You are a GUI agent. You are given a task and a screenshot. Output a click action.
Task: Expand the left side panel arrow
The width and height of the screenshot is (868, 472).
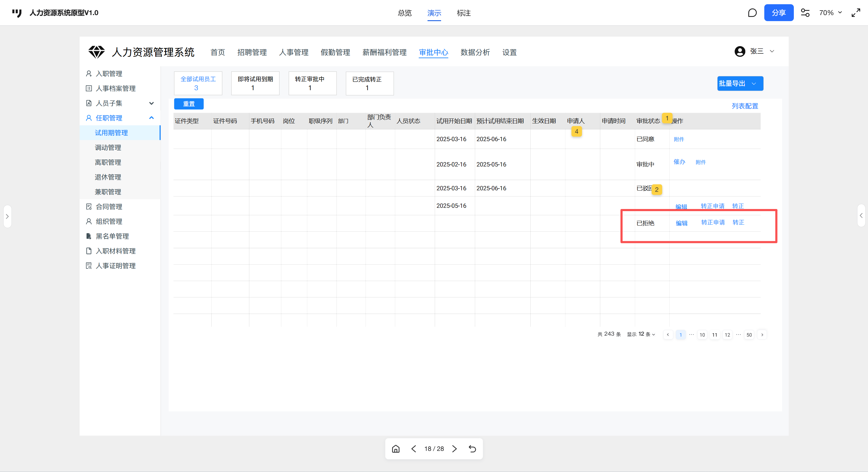click(x=7, y=217)
